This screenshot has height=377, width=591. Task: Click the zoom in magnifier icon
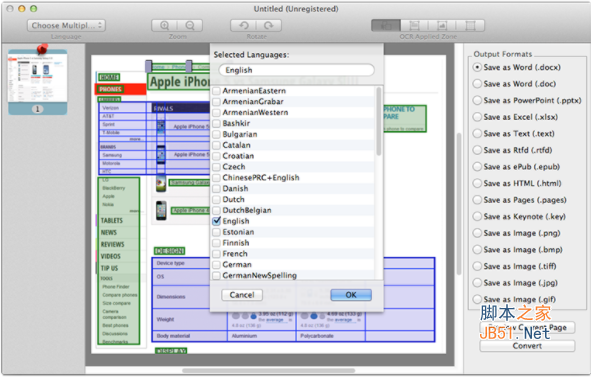[x=164, y=26]
